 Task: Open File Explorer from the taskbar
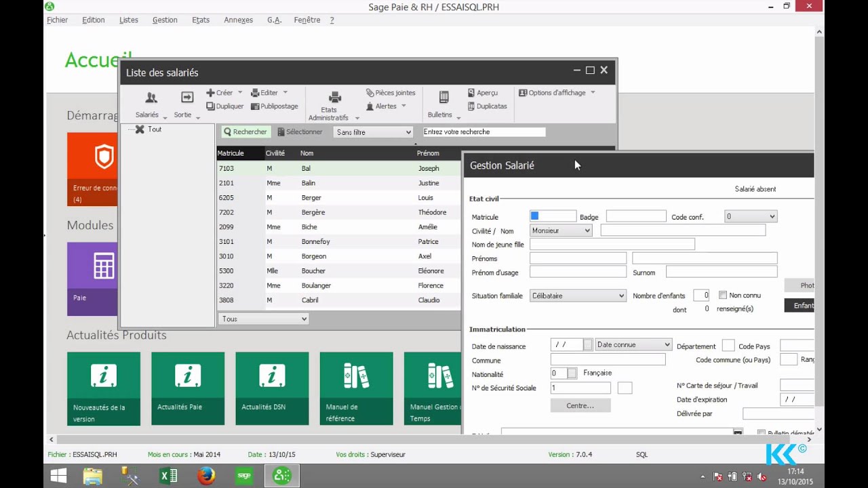tap(93, 476)
